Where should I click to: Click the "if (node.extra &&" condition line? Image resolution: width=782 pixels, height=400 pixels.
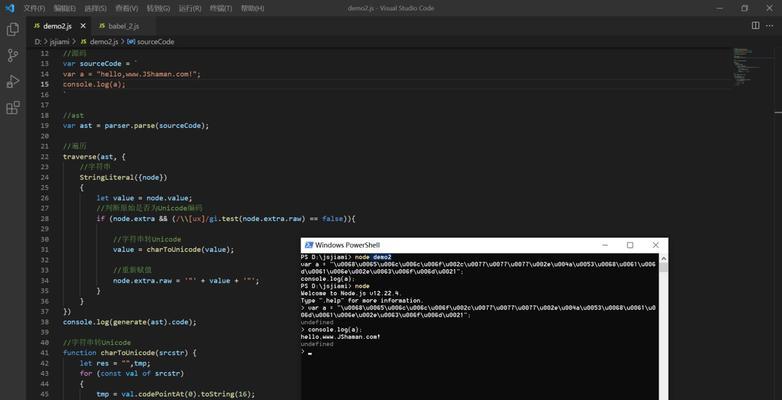225,218
